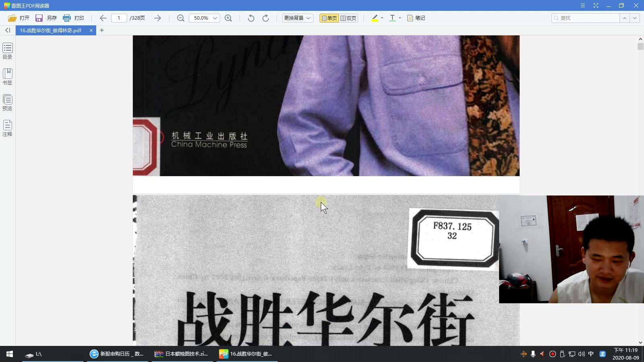
Task: Open the zoom level 50.0% dropdown
Action: pos(204,18)
